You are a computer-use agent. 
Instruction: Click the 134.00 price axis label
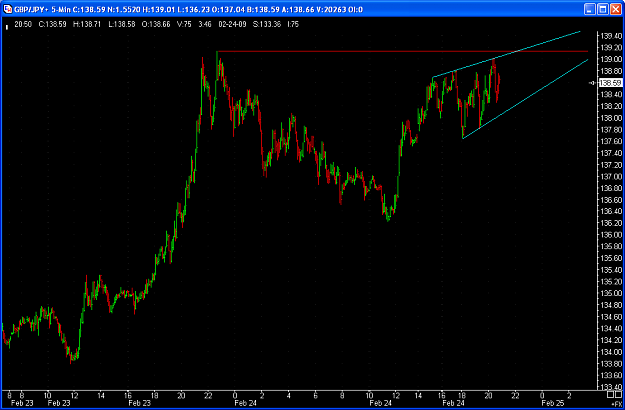pos(610,352)
